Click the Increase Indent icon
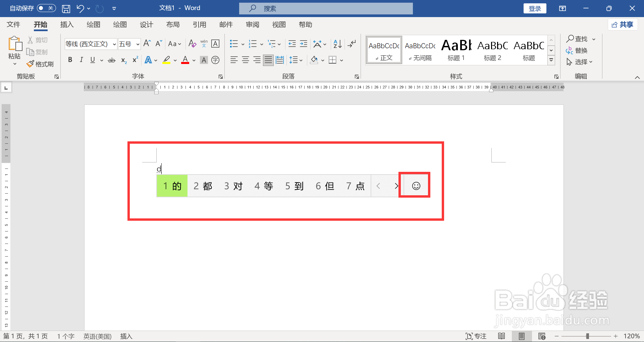Image resolution: width=644 pixels, height=342 pixels. click(304, 44)
